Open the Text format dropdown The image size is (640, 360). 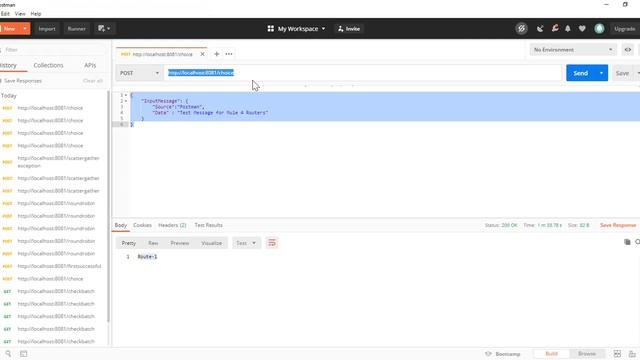pyautogui.click(x=246, y=243)
